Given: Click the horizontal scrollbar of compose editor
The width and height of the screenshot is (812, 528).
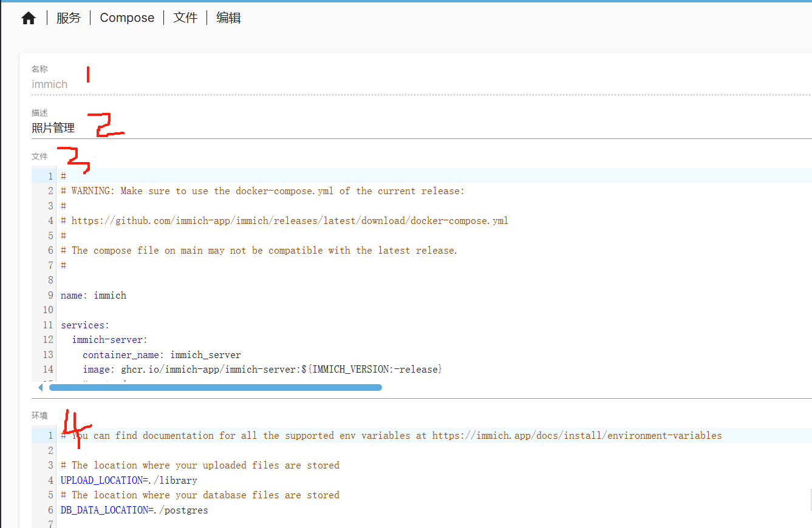Looking at the screenshot, I should (x=216, y=387).
